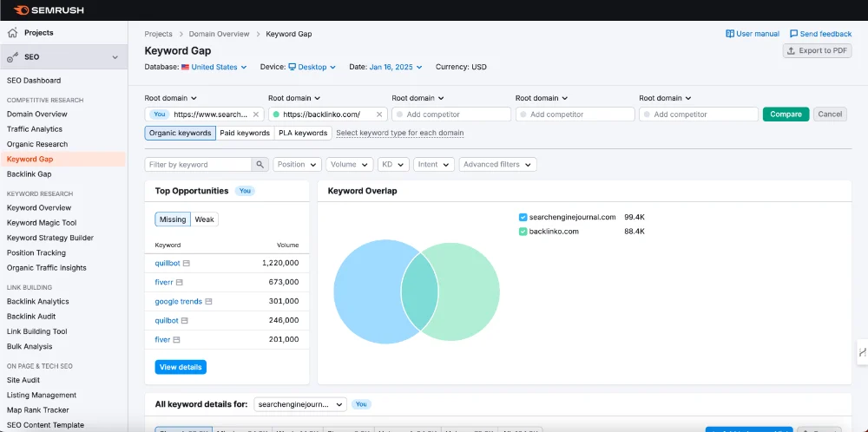
Task: Remove backlinko.com domain with its X icon
Action: 379,115
